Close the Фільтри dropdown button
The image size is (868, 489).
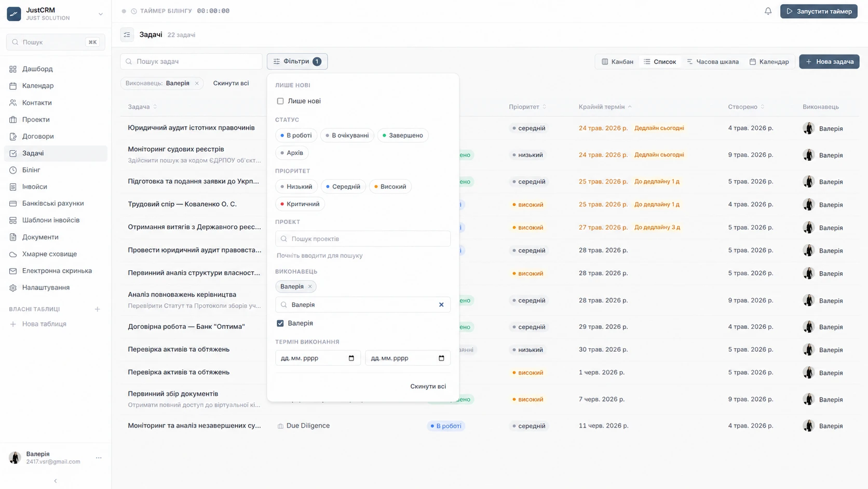(x=297, y=61)
